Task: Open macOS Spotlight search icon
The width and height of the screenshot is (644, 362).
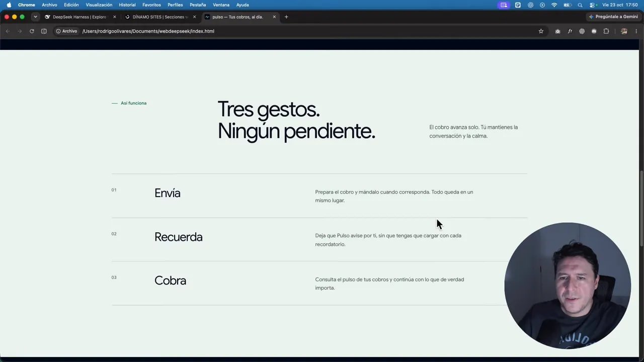Action: [x=580, y=5]
